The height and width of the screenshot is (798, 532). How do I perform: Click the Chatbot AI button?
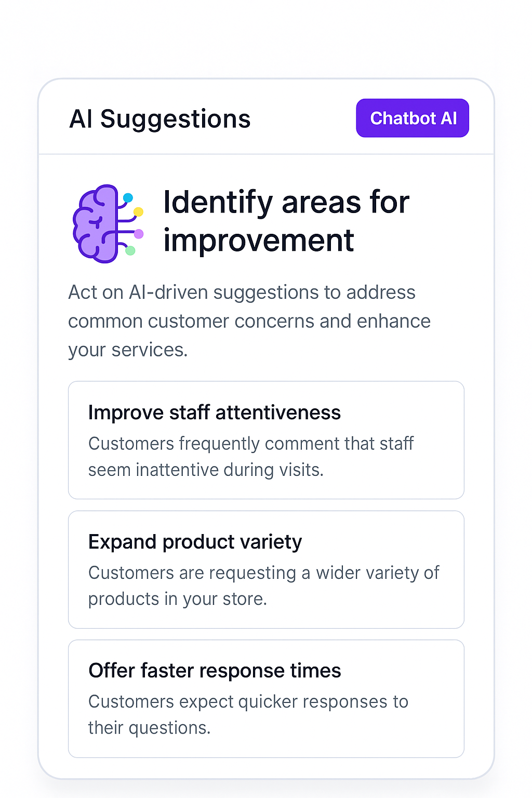[413, 118]
